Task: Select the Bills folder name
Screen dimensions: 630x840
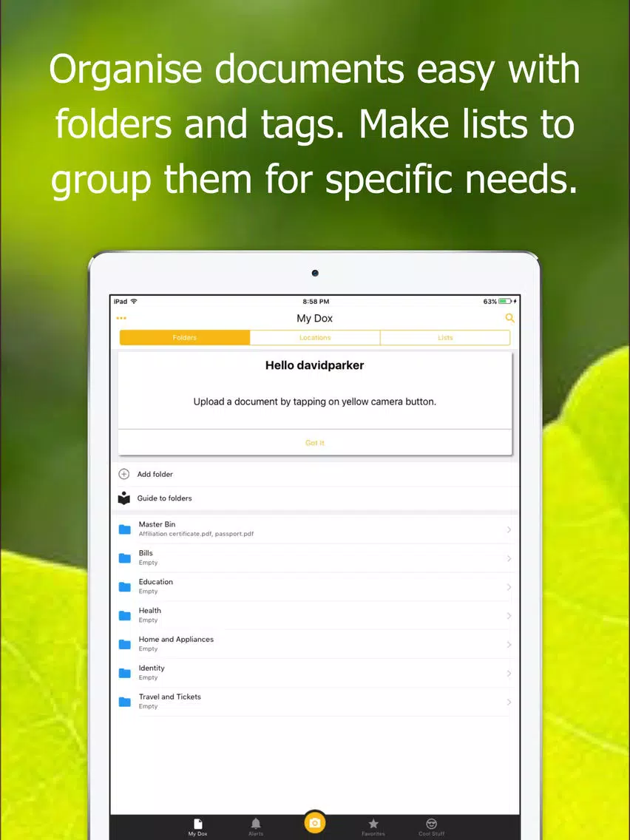Action: pos(146,553)
